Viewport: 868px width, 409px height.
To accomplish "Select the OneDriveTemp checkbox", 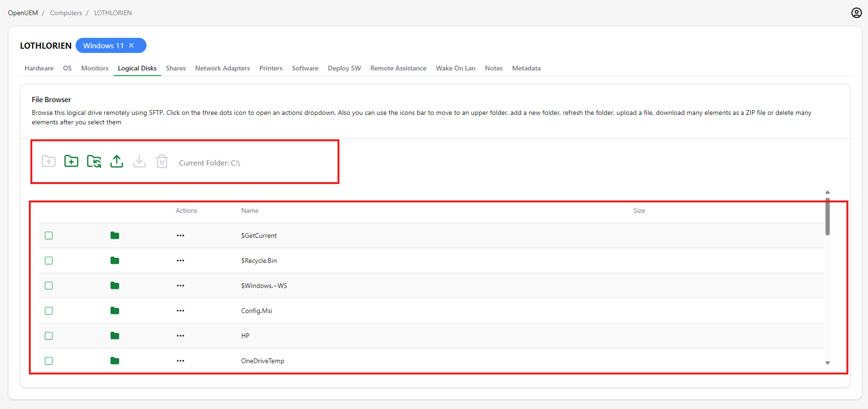I will [x=49, y=361].
